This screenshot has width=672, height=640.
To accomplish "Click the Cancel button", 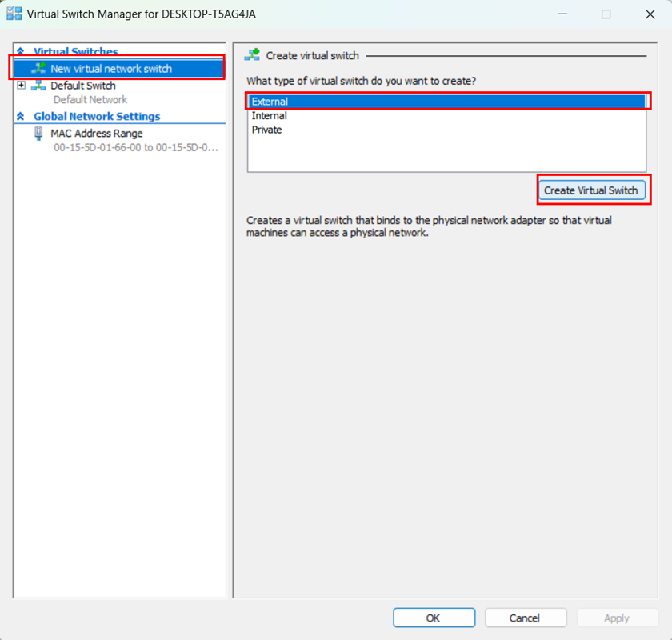I will tap(526, 618).
